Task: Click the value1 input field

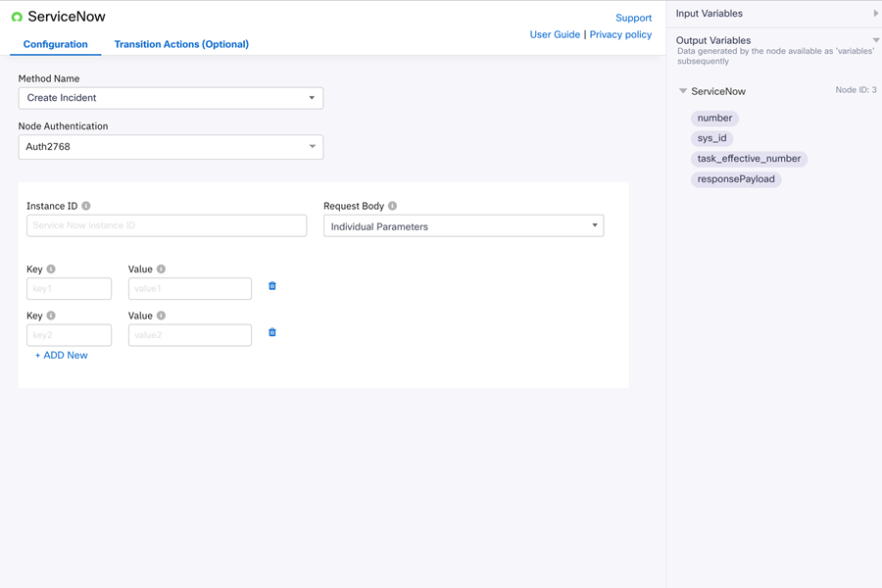Action: coord(190,289)
